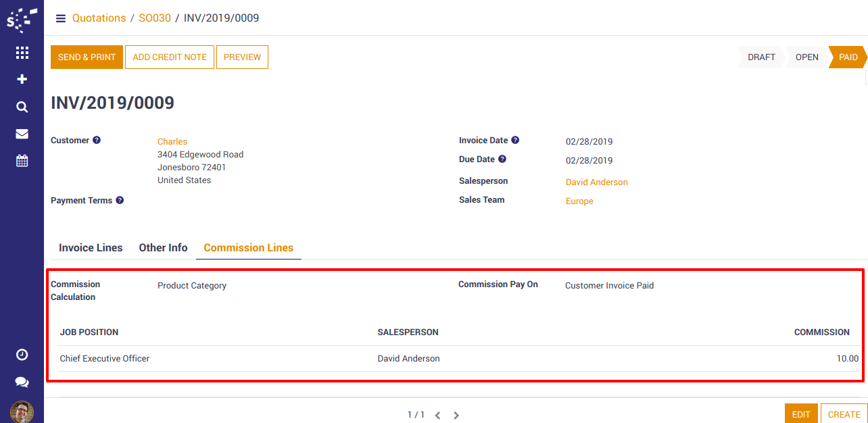Click the user avatar in sidebar

pos(22,412)
